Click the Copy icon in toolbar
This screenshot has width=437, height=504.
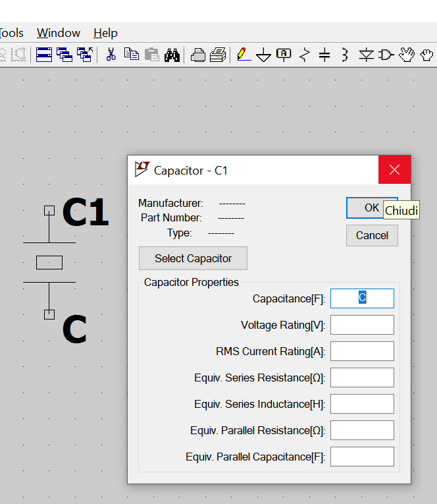(x=132, y=55)
